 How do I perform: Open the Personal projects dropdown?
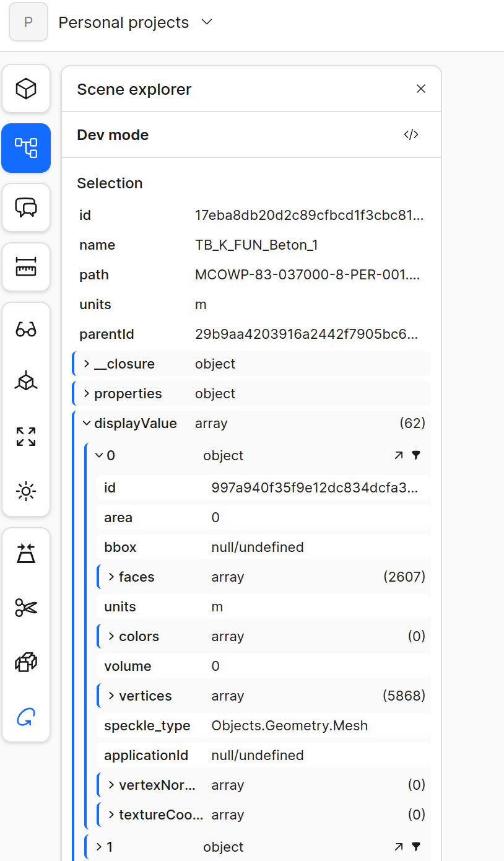click(207, 22)
